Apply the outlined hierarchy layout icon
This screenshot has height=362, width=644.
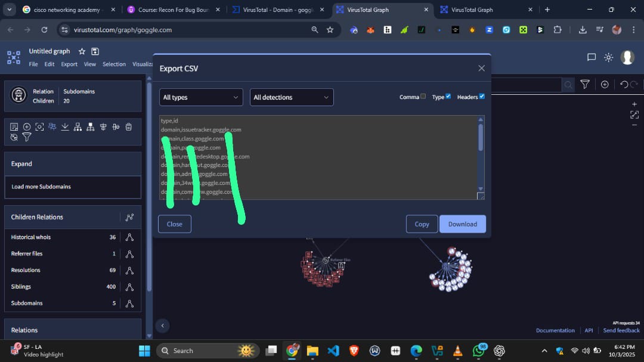coord(78,127)
